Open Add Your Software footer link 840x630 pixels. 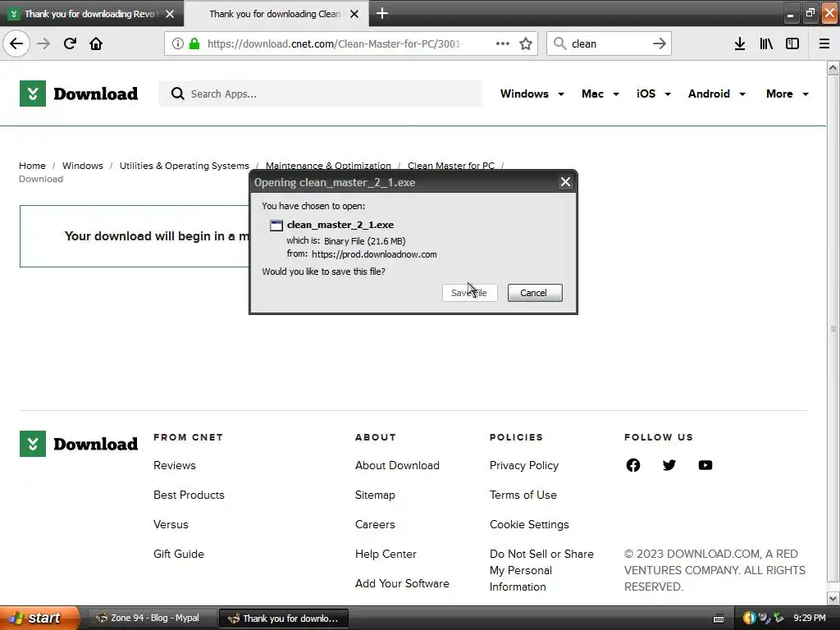[x=402, y=583]
